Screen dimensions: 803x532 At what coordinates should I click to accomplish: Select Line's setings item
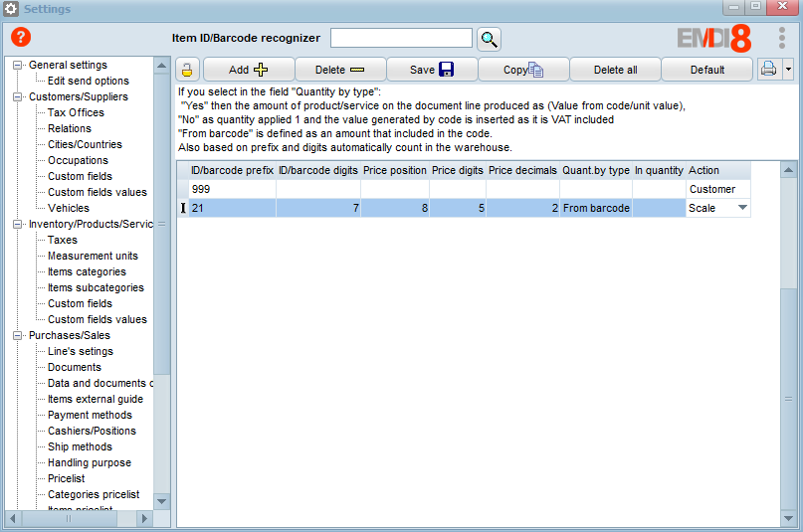(x=81, y=351)
